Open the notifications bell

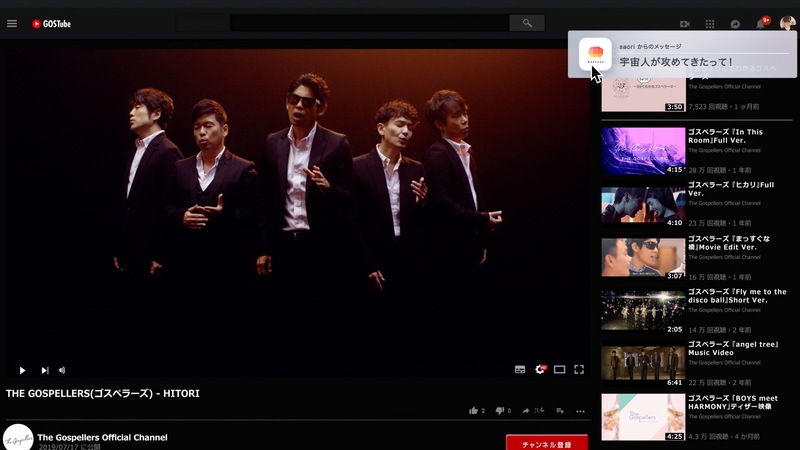[x=760, y=24]
